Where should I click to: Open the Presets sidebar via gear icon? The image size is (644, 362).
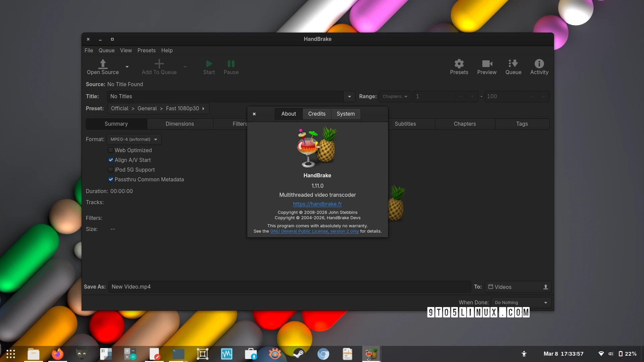459,67
